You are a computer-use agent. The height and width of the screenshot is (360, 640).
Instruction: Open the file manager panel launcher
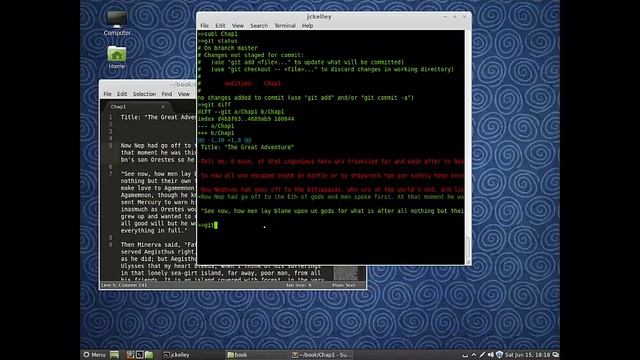(149, 355)
